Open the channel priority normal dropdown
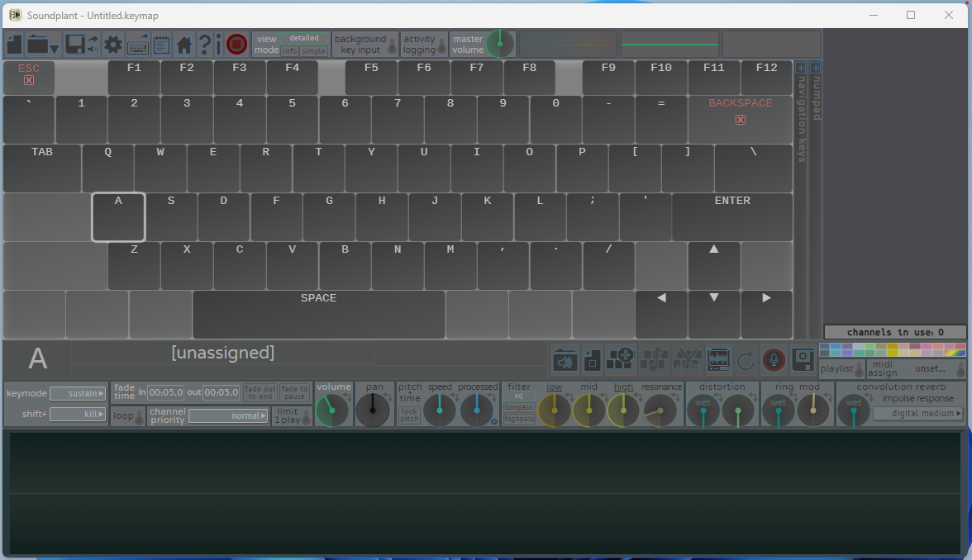This screenshot has height=560, width=972. (x=228, y=415)
